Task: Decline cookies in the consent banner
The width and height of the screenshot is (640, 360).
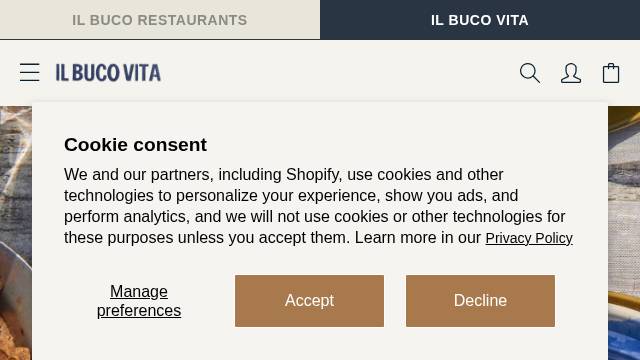Action: 480,301
